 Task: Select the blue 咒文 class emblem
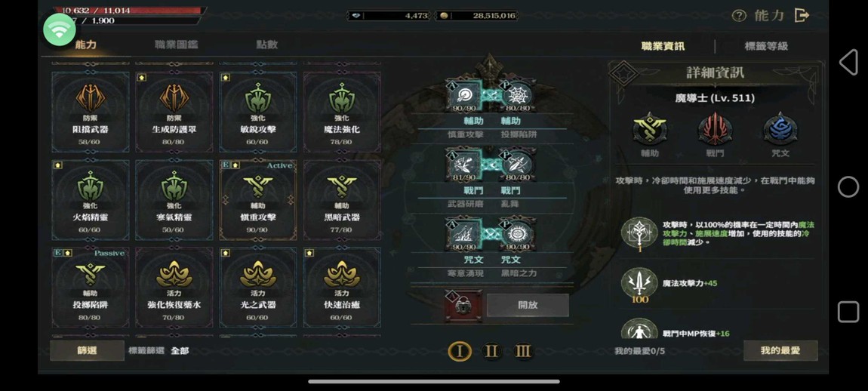[x=780, y=128]
